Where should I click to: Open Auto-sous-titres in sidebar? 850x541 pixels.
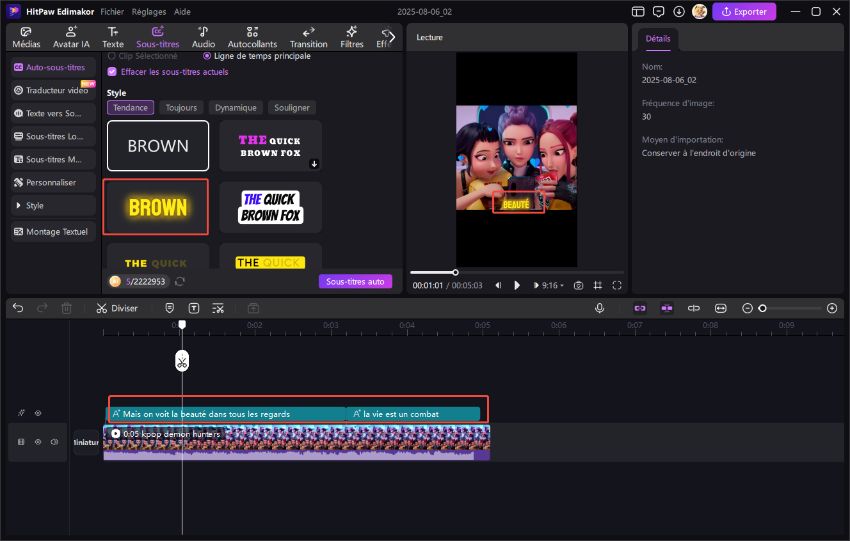(x=53, y=67)
